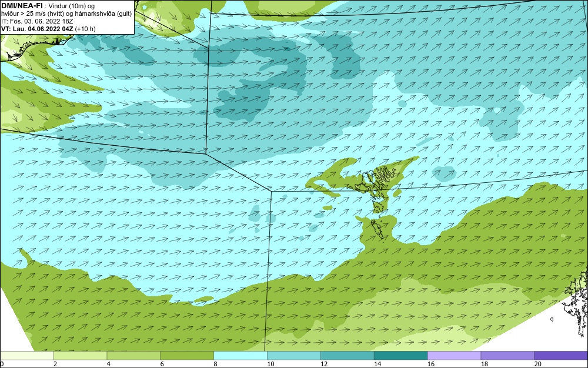Click the legend value '2'
The image size is (588, 368).
coord(55,364)
